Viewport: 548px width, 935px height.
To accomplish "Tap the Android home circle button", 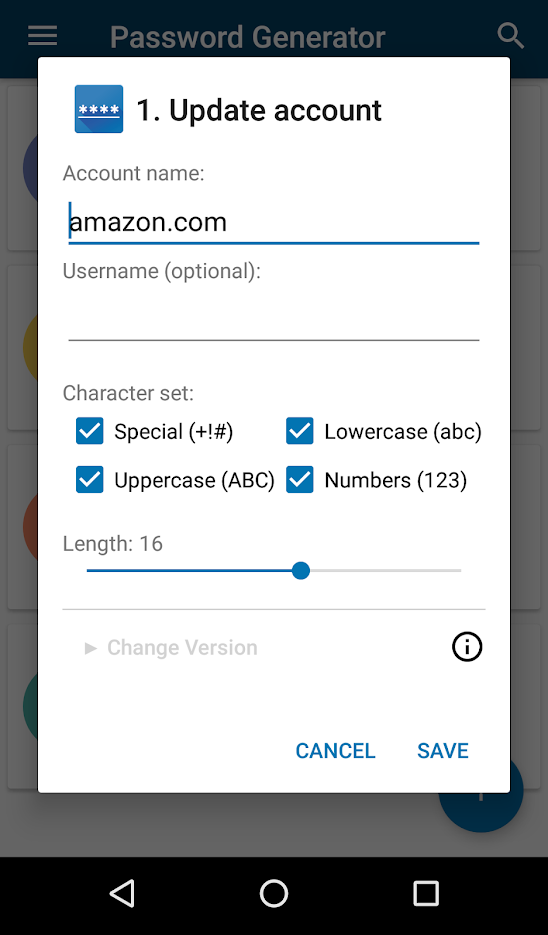I will tap(274, 894).
